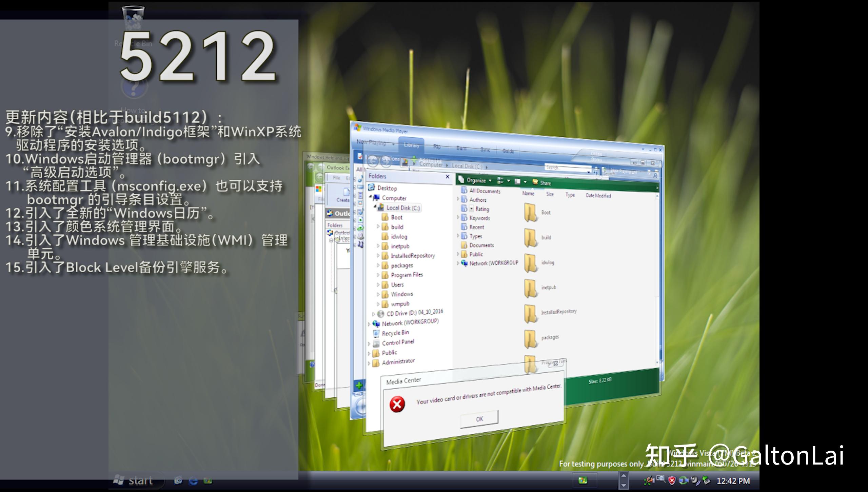Switch to Rip tab in Media Player
Screen dimensions: 868x492
[437, 146]
